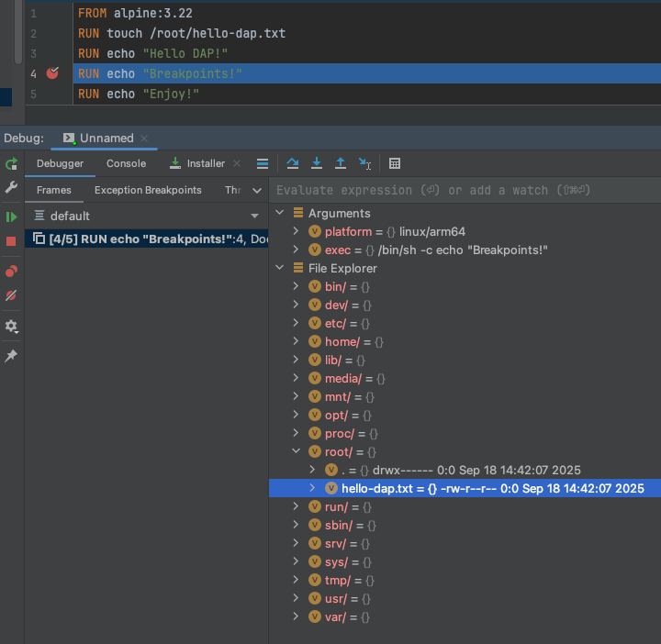The width and height of the screenshot is (661, 644).
Task: Open the Installer tab
Action: click(x=197, y=163)
